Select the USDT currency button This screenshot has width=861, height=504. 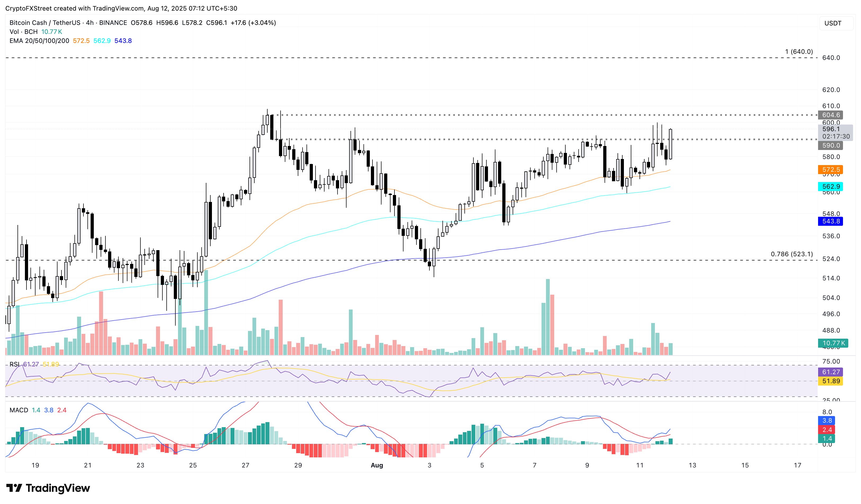(833, 23)
